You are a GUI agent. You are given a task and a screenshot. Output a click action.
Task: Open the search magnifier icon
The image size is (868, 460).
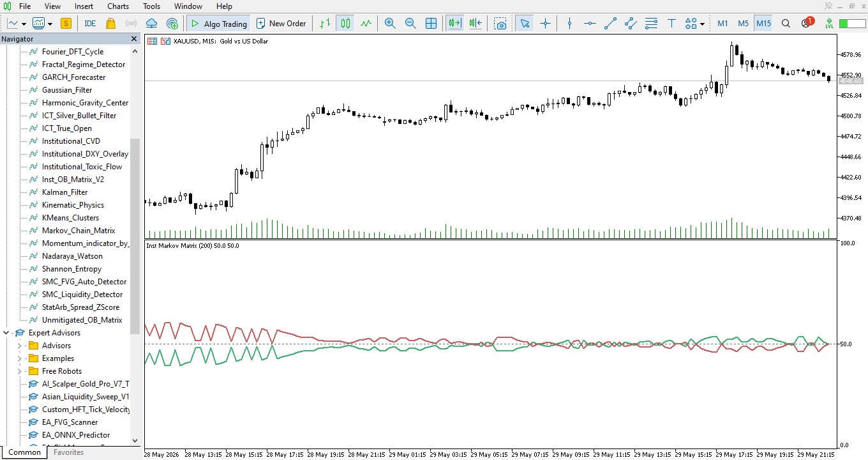tap(786, 24)
